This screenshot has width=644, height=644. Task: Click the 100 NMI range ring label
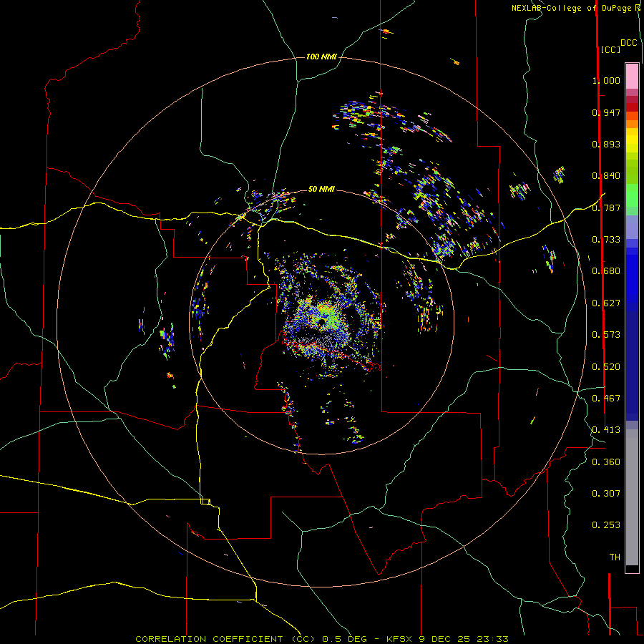[321, 57]
